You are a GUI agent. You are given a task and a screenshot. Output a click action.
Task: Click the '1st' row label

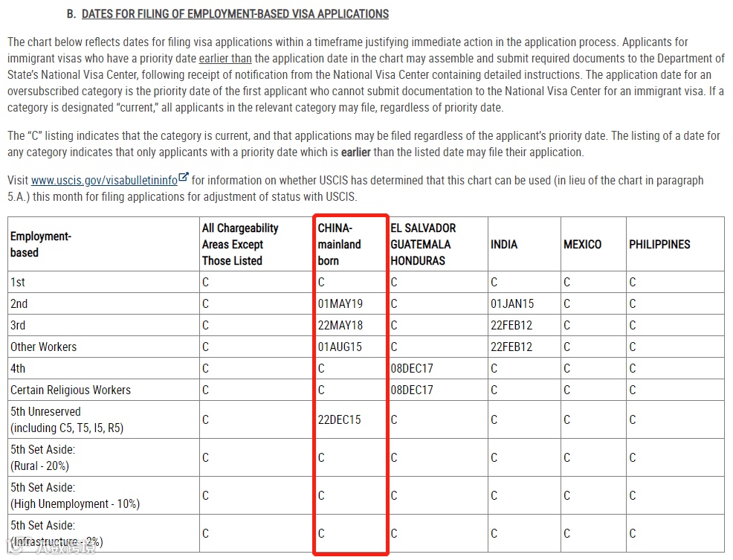pos(18,282)
